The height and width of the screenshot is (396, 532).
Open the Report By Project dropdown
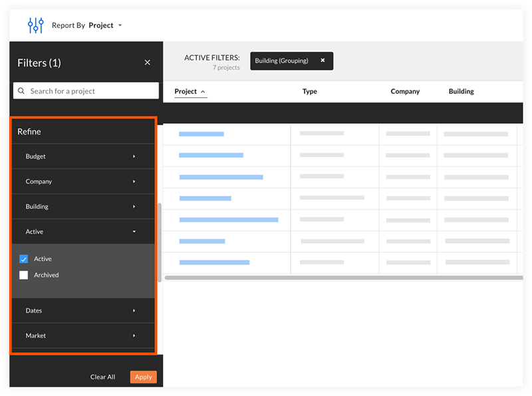[x=87, y=25]
